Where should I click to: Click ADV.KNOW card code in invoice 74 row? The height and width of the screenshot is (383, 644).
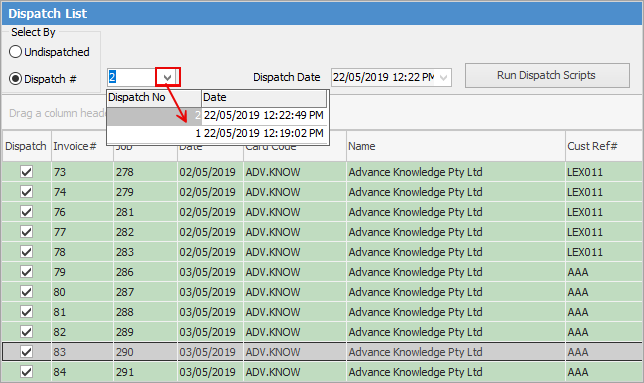tap(295, 192)
